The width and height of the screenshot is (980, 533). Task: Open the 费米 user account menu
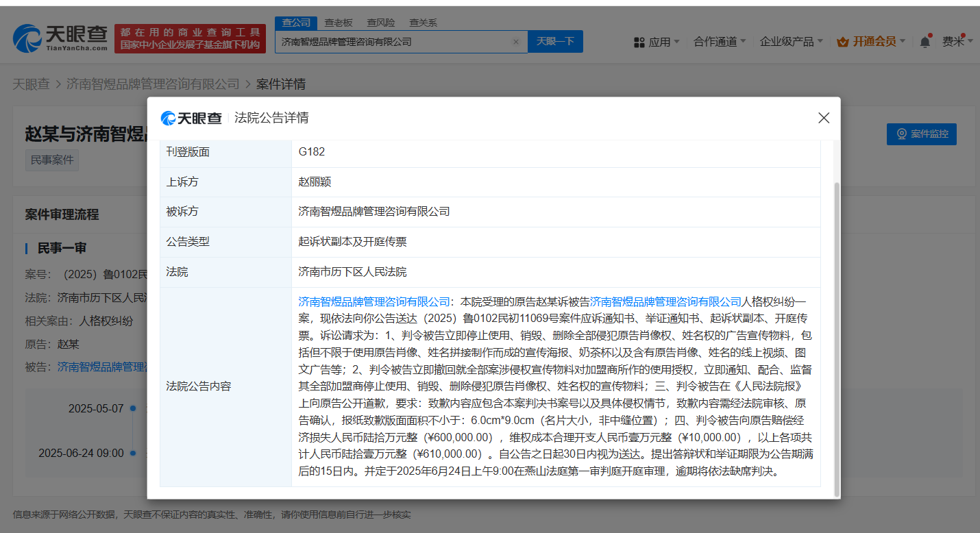[953, 42]
